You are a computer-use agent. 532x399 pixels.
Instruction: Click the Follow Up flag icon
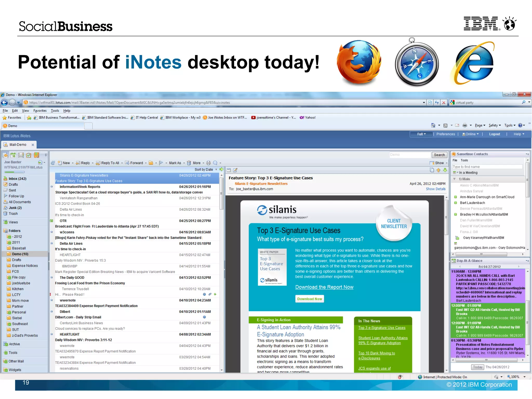coord(161,163)
